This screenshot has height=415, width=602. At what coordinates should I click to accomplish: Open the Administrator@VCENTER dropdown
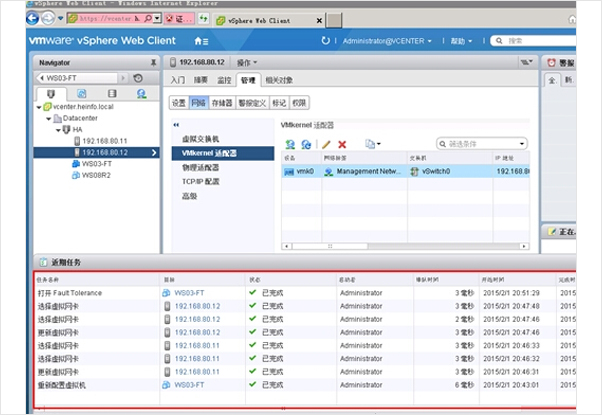[387, 41]
